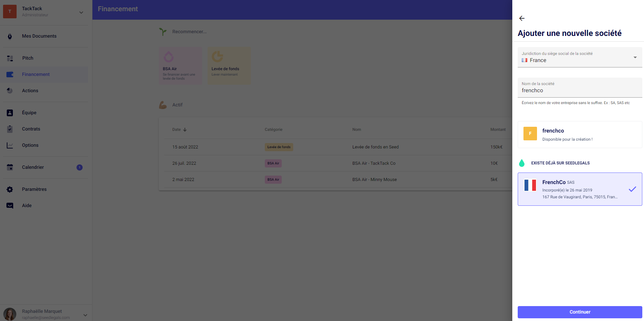Viewport: 644px width, 321px height.
Task: Click the Pitch sidebar icon
Action: [10, 58]
